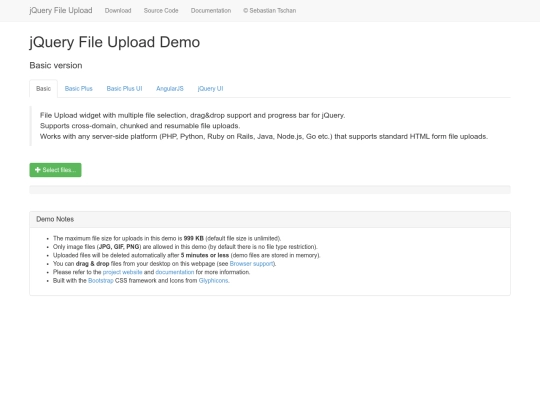Open the Source Code nav link

pyautogui.click(x=161, y=11)
